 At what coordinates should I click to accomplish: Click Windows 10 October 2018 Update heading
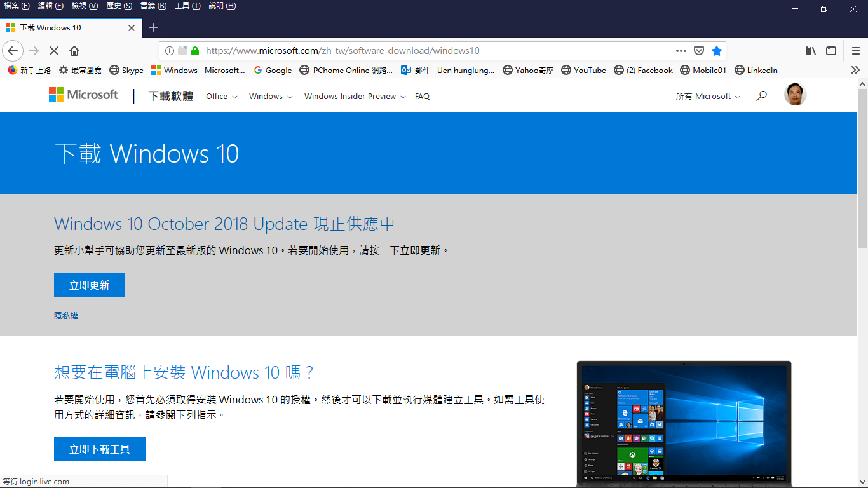click(224, 224)
